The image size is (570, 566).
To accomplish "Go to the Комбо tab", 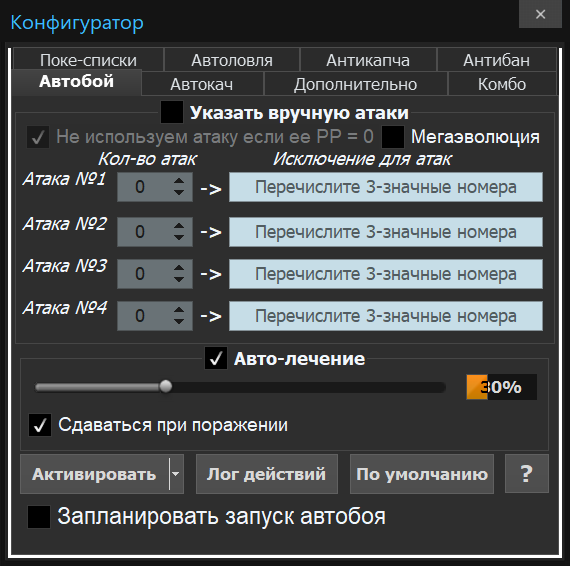I will click(x=502, y=84).
